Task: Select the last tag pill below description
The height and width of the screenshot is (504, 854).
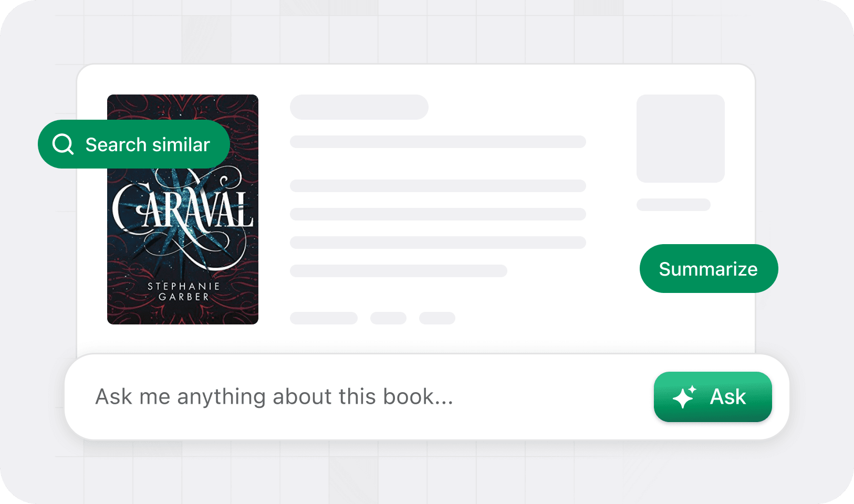Action: coord(437,318)
